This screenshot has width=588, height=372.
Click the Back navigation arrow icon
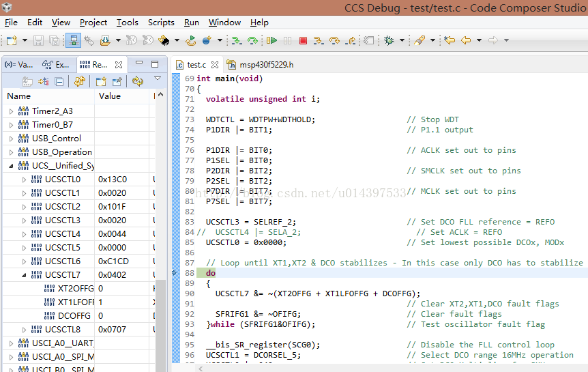tap(466, 41)
